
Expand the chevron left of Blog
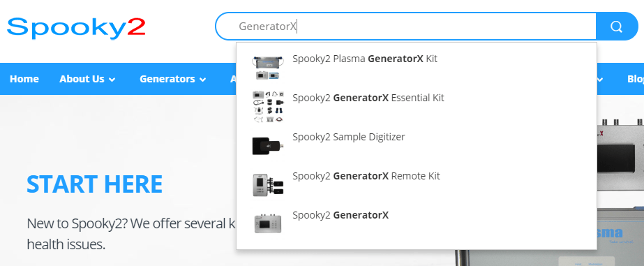[x=600, y=80]
